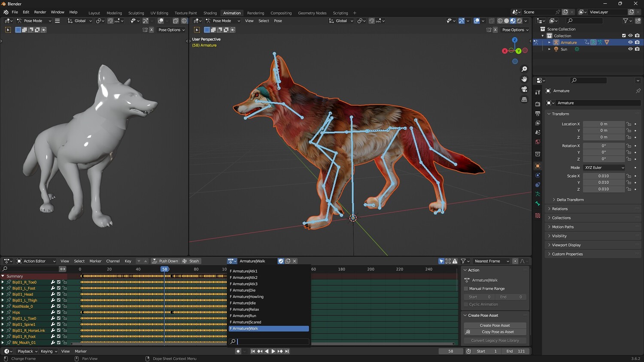644x362 pixels.
Task: Click the End frame field showing 121
Action: click(x=515, y=351)
